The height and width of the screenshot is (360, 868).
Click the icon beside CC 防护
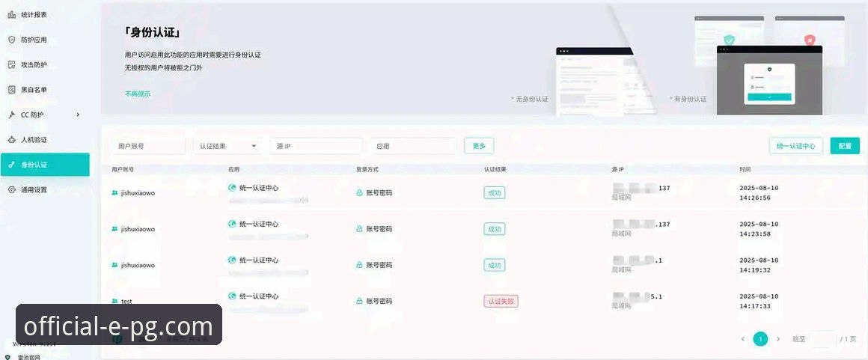click(x=12, y=115)
